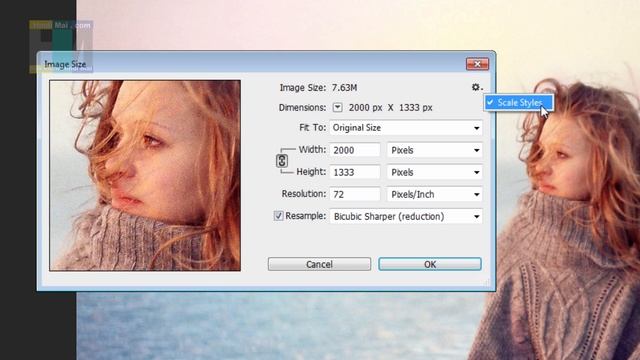Toggle Scale Styles menu entry
Screen dimensions: 640x360
tap(519, 102)
